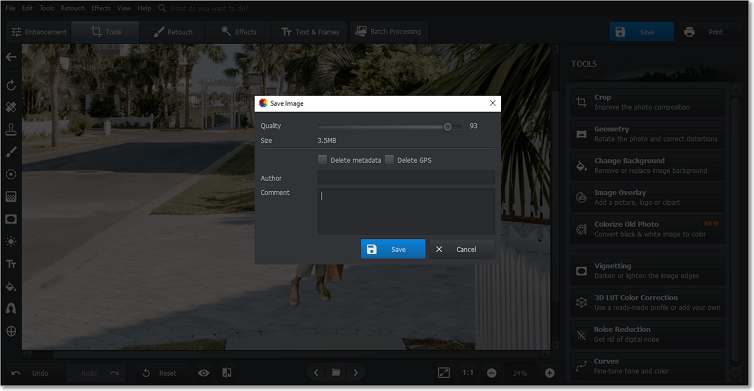The width and height of the screenshot is (754, 391).
Task: Select the portrait head silhouette tool
Action: [11, 308]
